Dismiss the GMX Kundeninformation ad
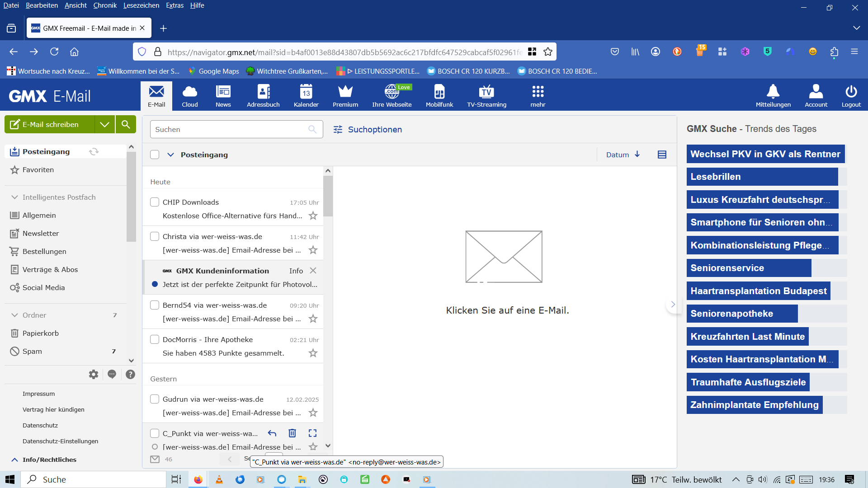The width and height of the screenshot is (868, 488). coord(313,271)
